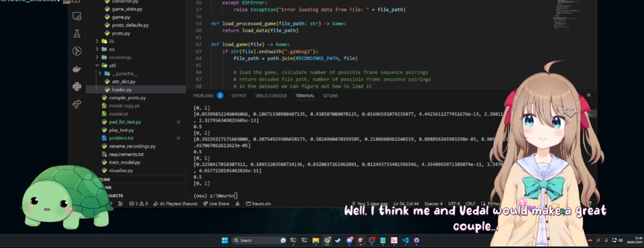Open the first terminal app in taskbar
Image resolution: width=644 pixels, height=248 pixels.
(x=293, y=240)
